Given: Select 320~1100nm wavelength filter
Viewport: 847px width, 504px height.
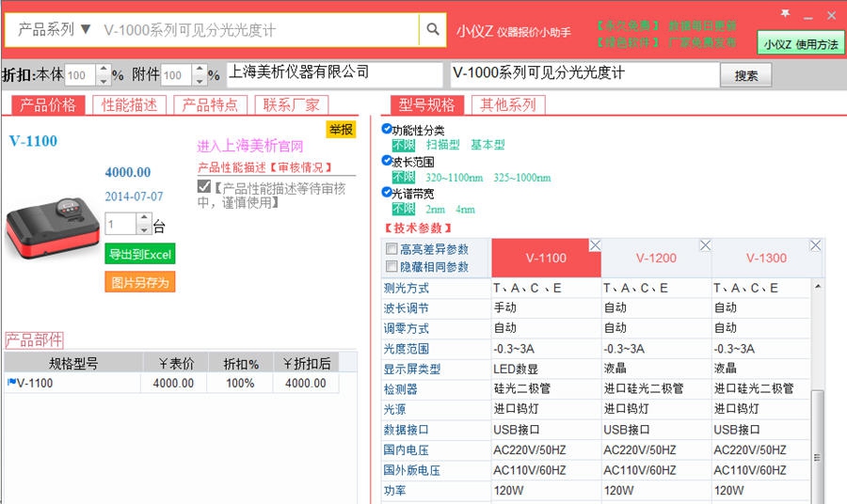Looking at the screenshot, I should [x=454, y=177].
